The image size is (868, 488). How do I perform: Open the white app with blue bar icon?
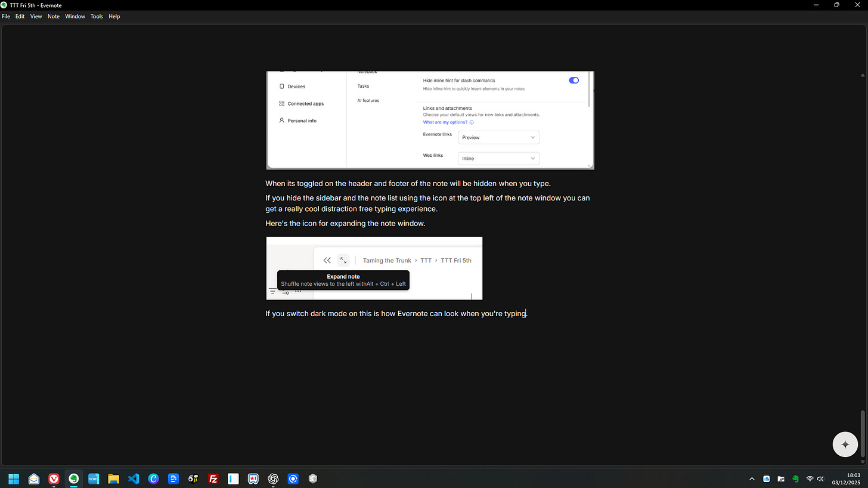point(233,478)
